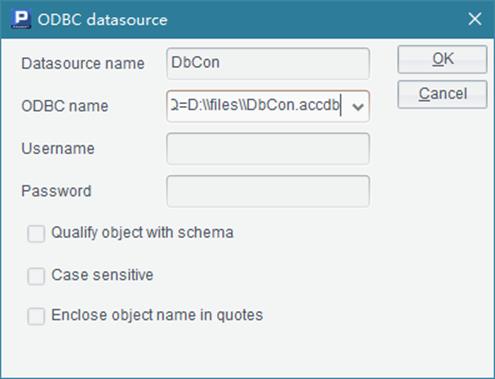The height and width of the screenshot is (379, 495).
Task: Toggle via Enclose object name in quotes text
Action: [157, 315]
